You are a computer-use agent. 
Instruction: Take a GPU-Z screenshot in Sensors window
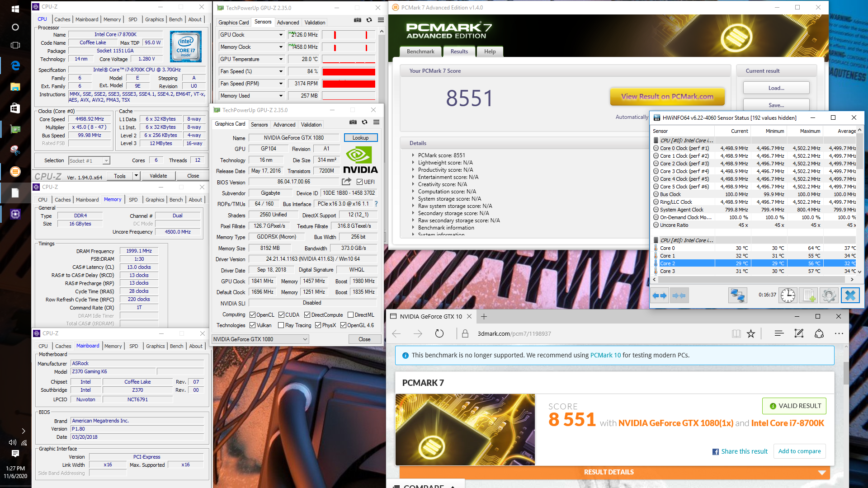pos(357,20)
